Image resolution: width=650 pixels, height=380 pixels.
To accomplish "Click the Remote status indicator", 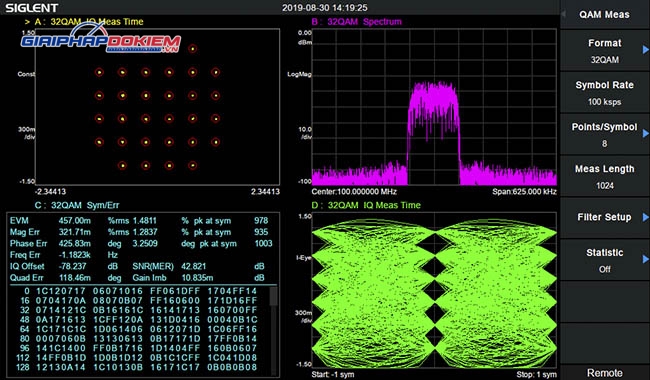I will [x=604, y=373].
